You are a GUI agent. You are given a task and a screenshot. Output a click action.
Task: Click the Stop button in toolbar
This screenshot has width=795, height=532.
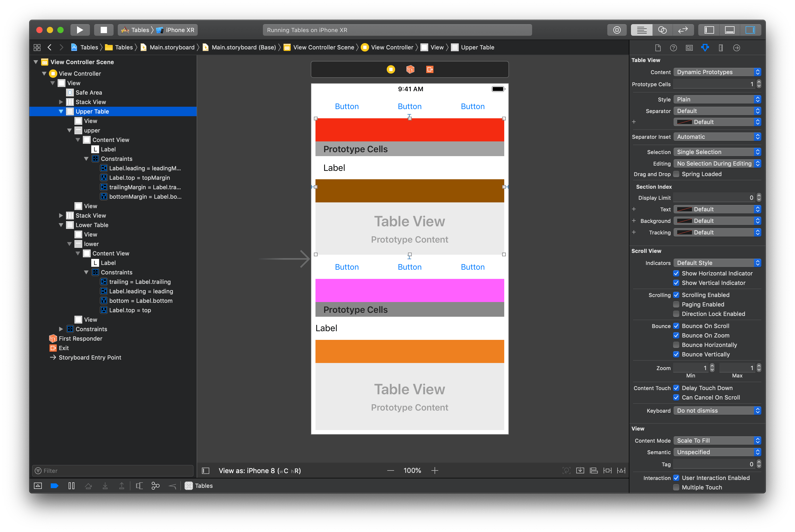click(x=104, y=30)
